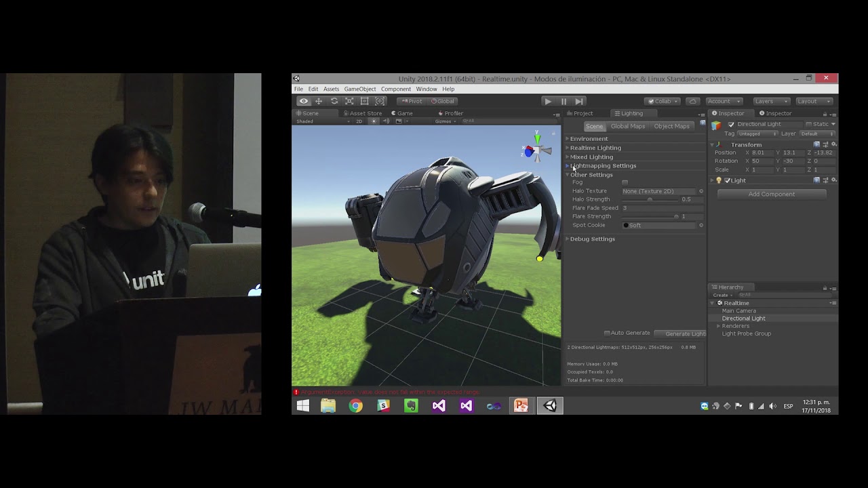Click the Windows Start button
The image size is (868, 488).
tap(302, 406)
